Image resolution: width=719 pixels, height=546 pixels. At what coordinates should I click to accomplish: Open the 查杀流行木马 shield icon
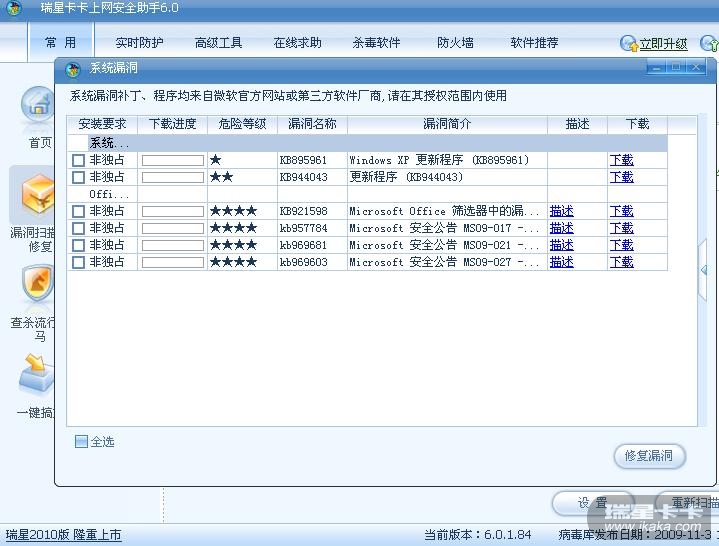[38, 283]
